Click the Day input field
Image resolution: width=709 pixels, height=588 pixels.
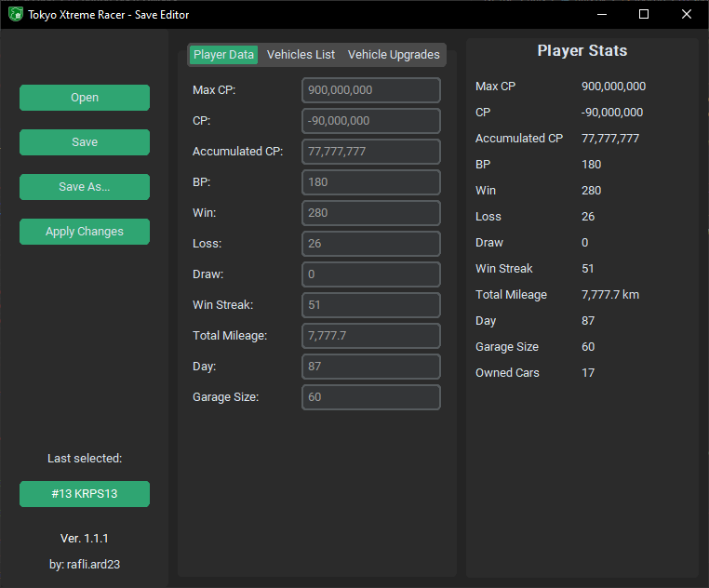[x=371, y=367]
